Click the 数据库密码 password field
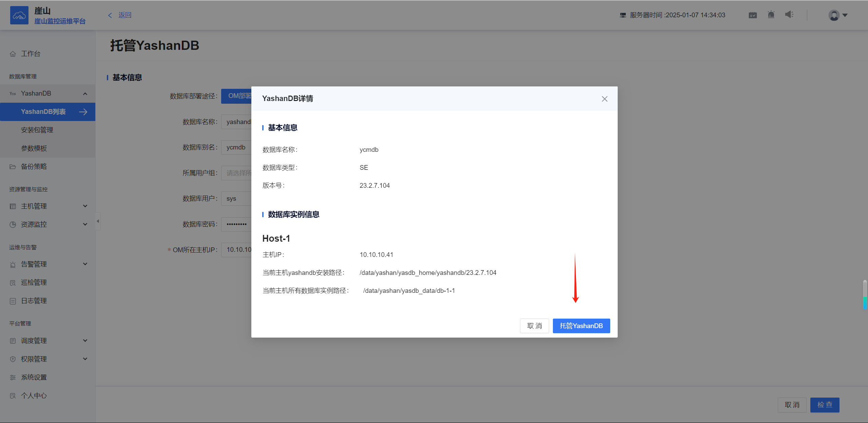The image size is (868, 423). (236, 224)
